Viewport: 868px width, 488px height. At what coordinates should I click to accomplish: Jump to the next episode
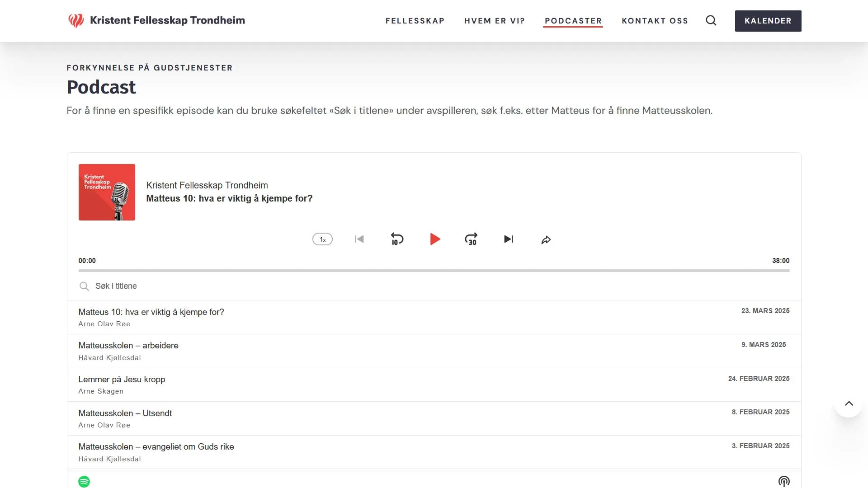point(509,239)
